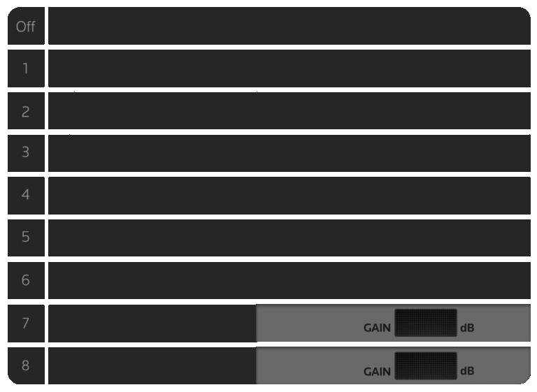This screenshot has width=537, height=392.
Task: Click the GAIN input field in row 7
Action: tap(426, 323)
